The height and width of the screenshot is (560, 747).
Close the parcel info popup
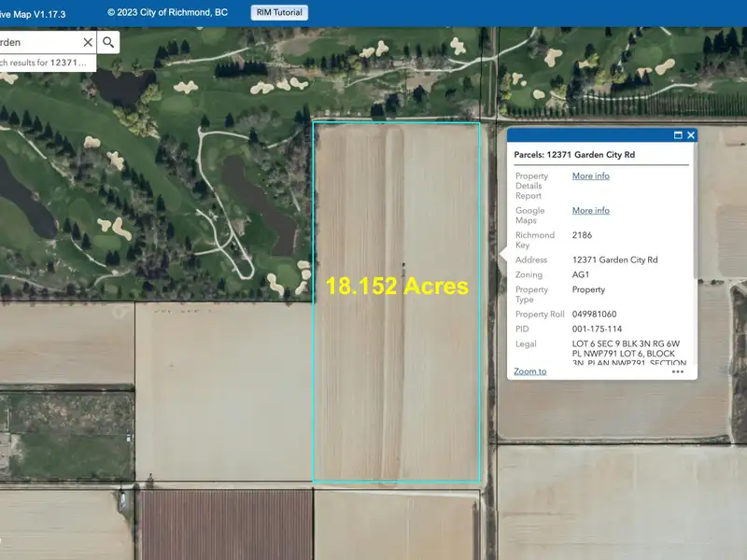691,135
